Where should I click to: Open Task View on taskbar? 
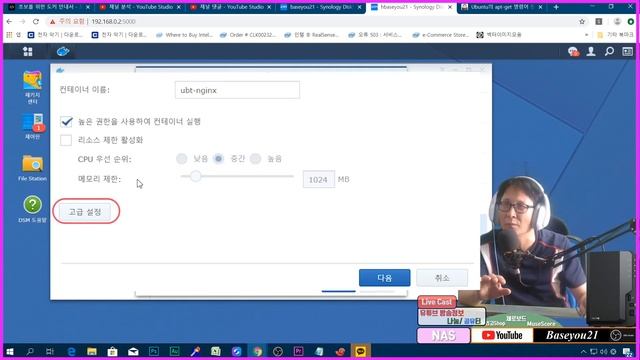click(50, 351)
